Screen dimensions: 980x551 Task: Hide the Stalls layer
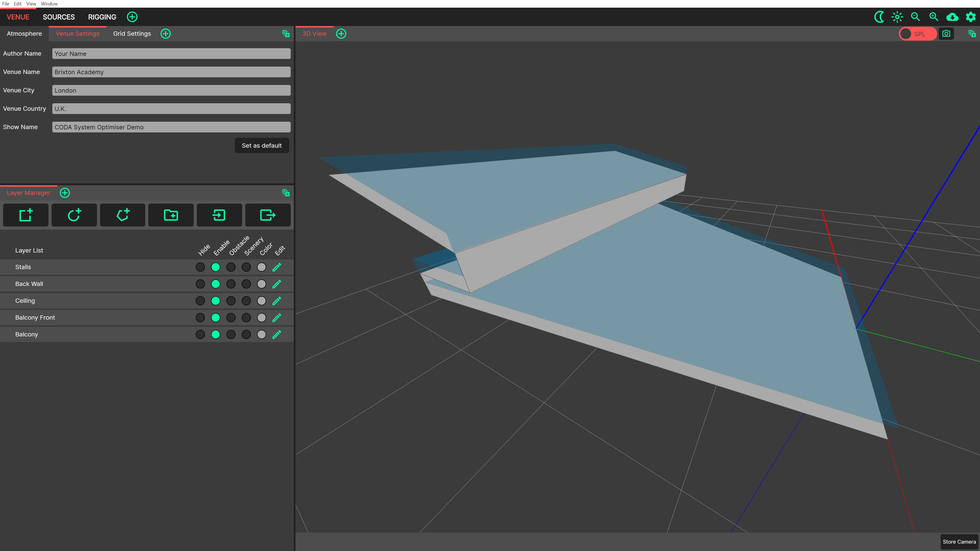pyautogui.click(x=200, y=267)
